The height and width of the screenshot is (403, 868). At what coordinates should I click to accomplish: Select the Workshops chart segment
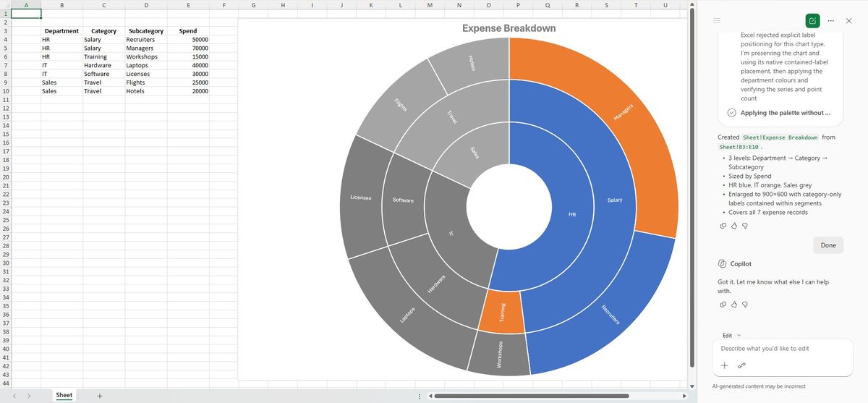point(499,355)
